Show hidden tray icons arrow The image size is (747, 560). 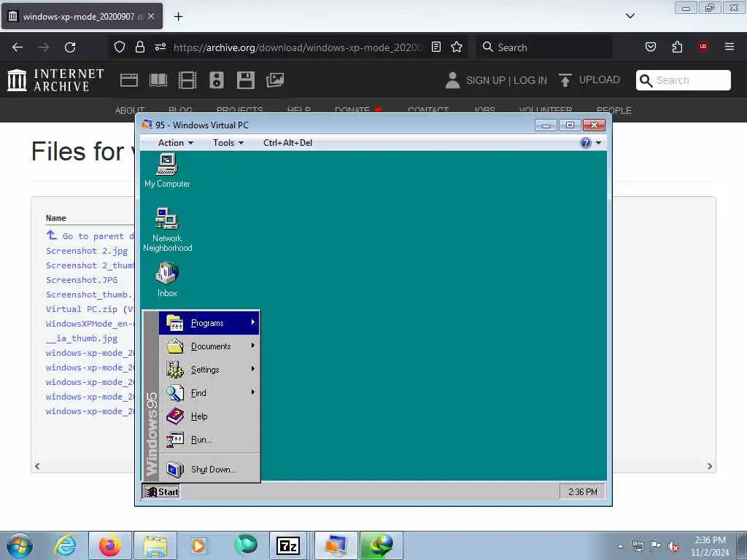click(620, 547)
